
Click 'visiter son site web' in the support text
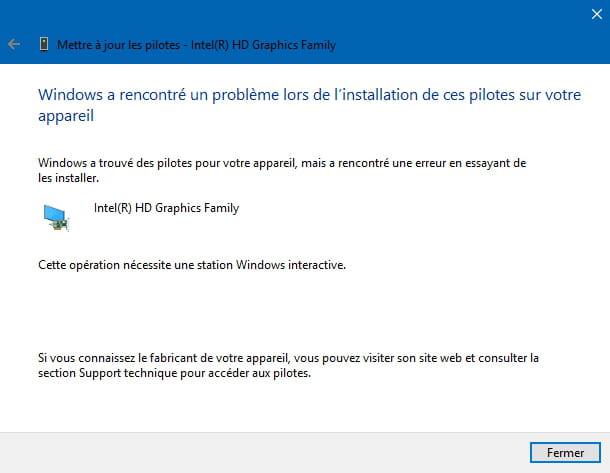[x=412, y=358]
